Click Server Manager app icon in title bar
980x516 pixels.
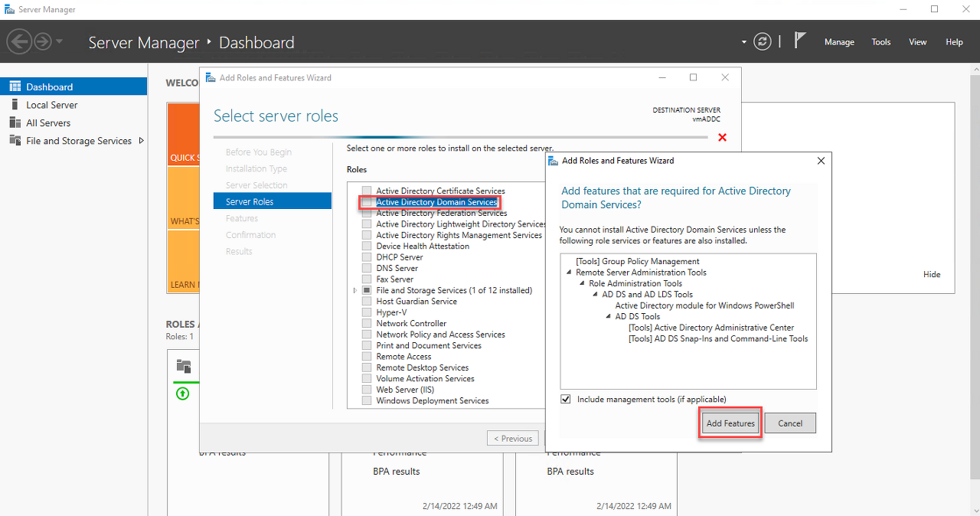tap(8, 9)
